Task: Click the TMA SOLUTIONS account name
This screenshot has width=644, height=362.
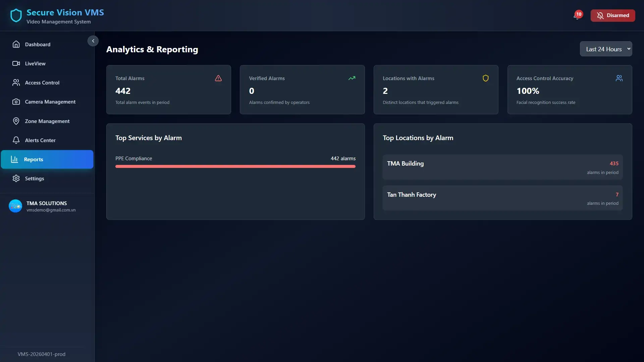Action: click(47, 203)
